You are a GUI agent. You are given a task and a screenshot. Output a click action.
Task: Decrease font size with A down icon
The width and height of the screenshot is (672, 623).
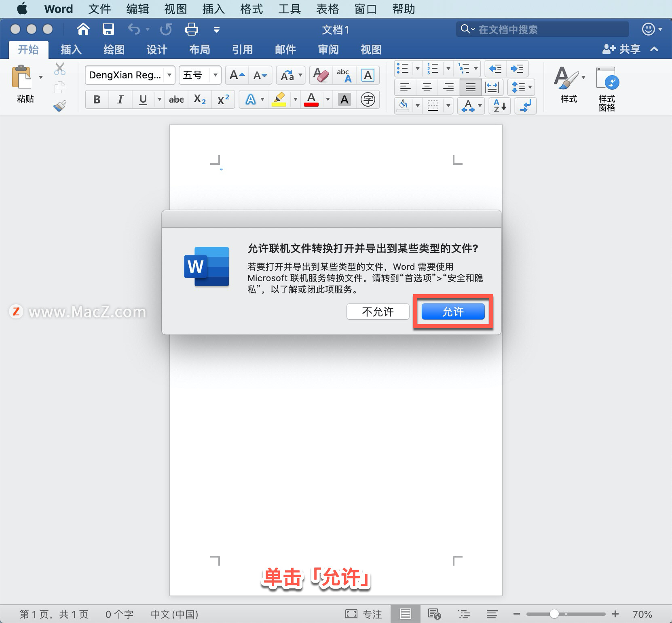(x=260, y=75)
